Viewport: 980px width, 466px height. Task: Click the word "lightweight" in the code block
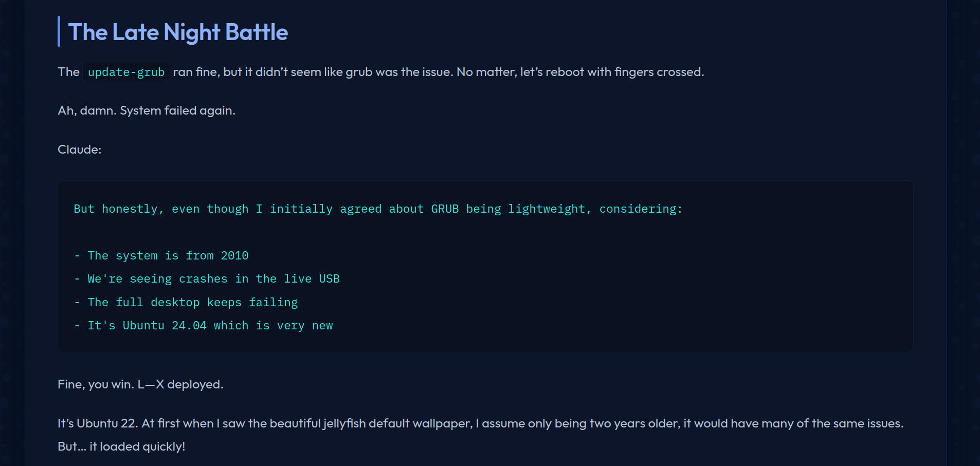[x=547, y=209]
